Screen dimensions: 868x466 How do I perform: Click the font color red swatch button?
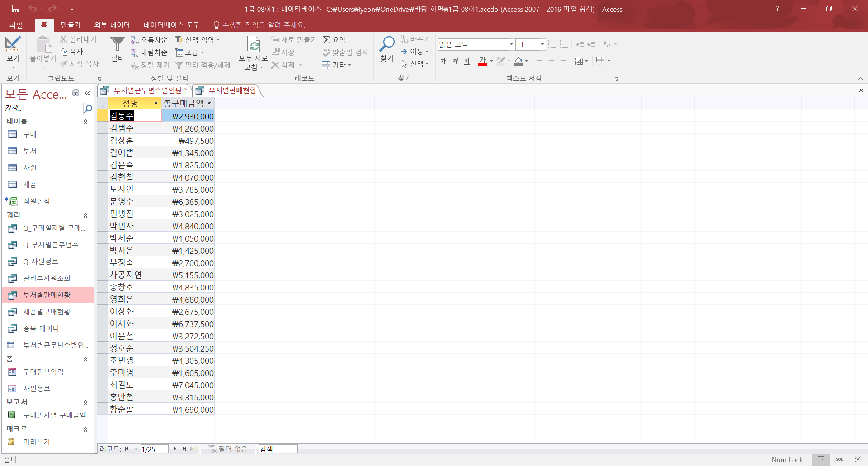click(x=483, y=61)
